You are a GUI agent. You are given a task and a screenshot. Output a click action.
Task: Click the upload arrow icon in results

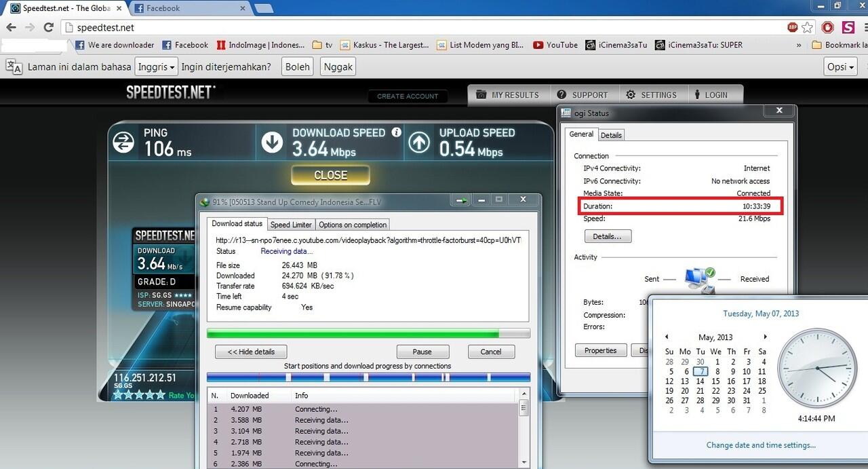(x=419, y=143)
